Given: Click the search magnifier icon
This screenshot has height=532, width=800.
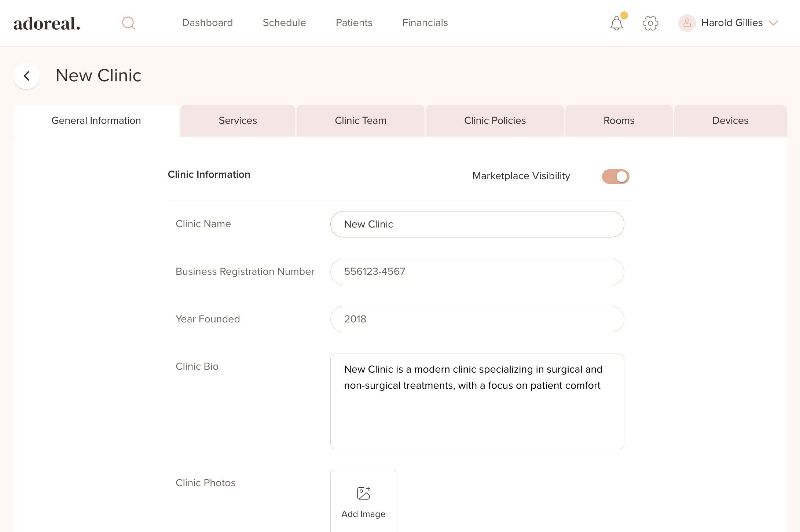Looking at the screenshot, I should 128,23.
